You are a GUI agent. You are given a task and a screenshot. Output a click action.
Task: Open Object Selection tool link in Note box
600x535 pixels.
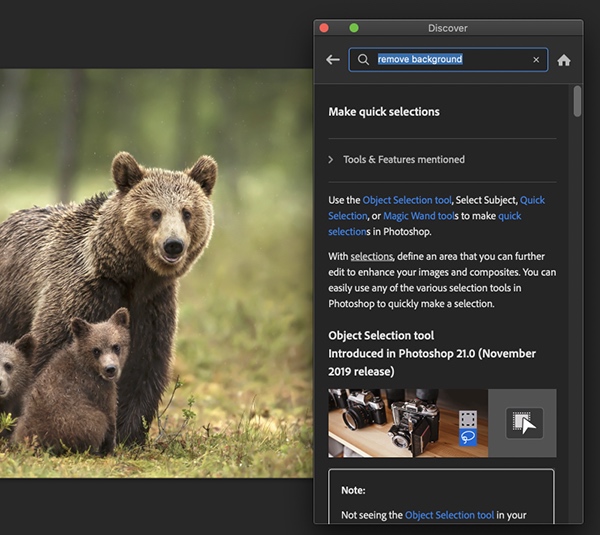(x=449, y=515)
